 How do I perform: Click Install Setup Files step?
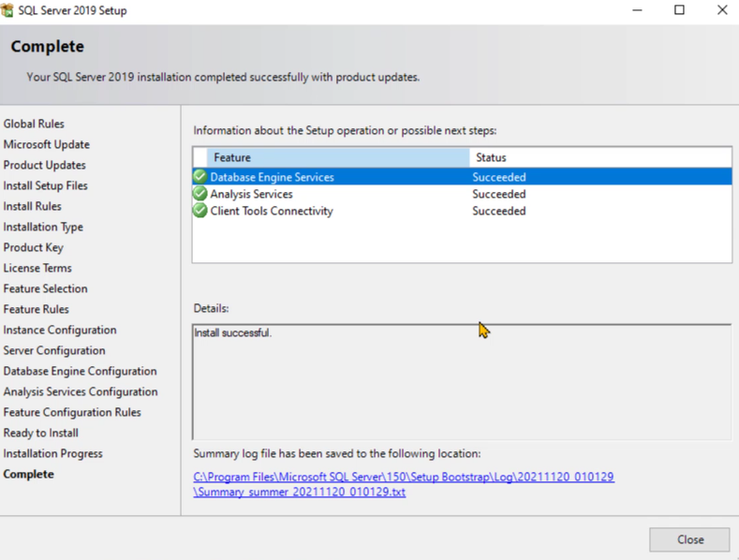coord(46,185)
